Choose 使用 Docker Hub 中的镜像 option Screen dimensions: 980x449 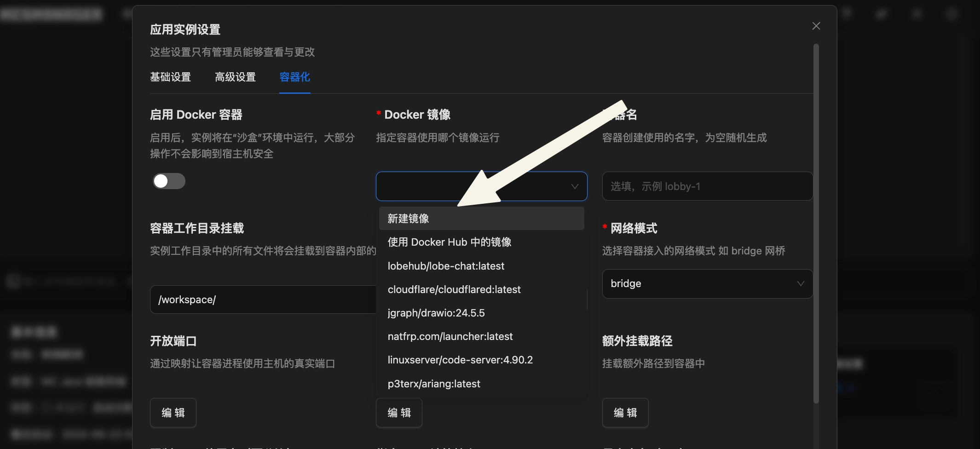click(x=450, y=242)
